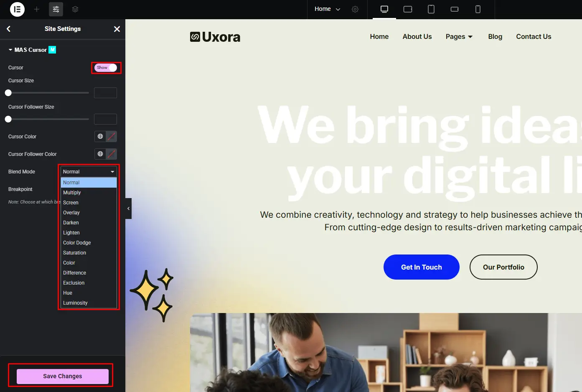Choose Color Dodge blend mode
This screenshot has width=582, height=392.
pyautogui.click(x=89, y=243)
